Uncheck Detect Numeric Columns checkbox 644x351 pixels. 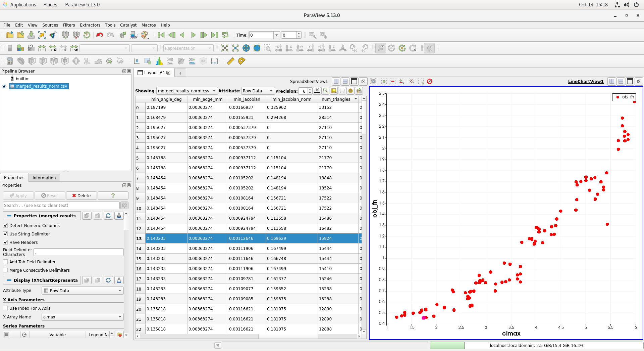coord(5,226)
